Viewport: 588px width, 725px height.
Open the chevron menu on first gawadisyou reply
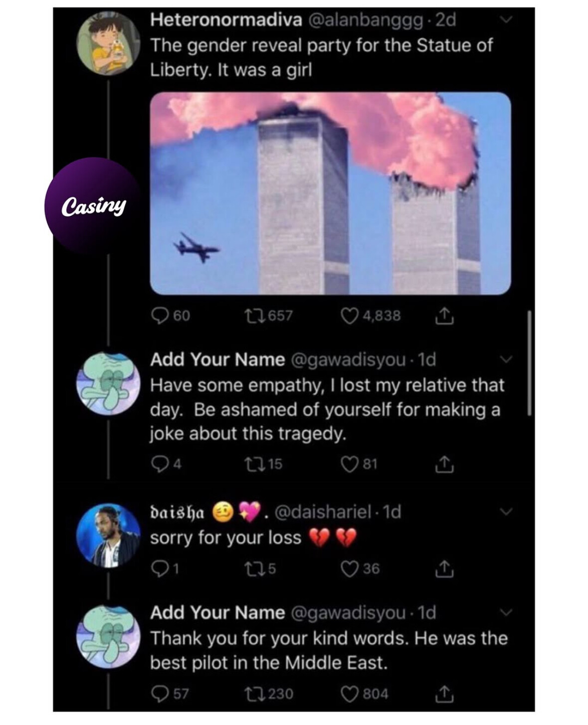[506, 359]
